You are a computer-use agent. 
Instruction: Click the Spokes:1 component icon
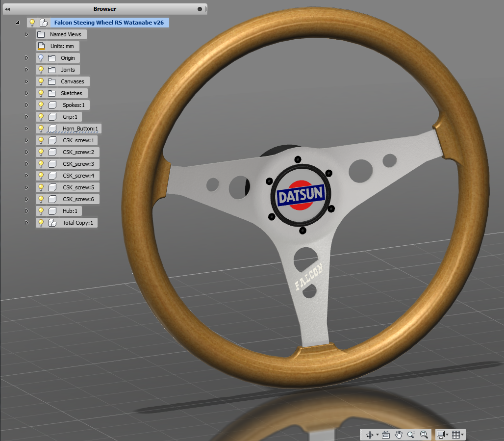coord(52,105)
